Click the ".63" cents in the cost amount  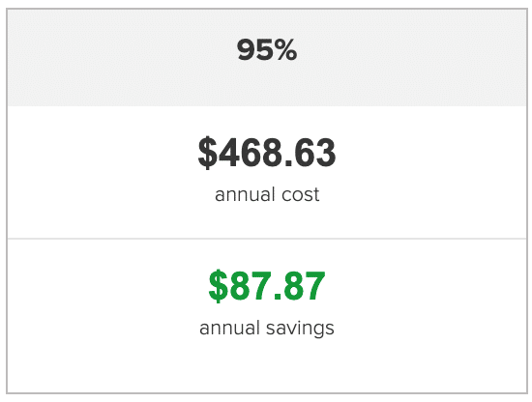(310, 153)
